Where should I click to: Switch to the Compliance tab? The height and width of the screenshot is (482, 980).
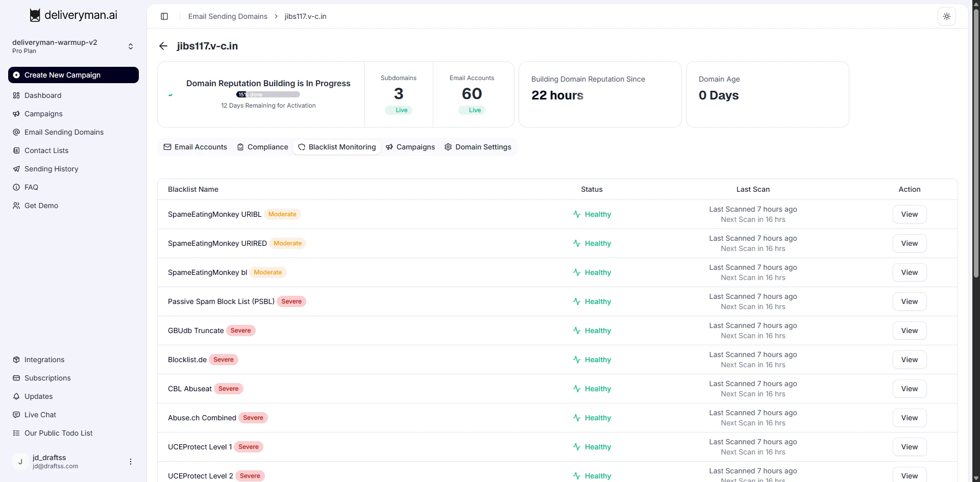tap(262, 147)
